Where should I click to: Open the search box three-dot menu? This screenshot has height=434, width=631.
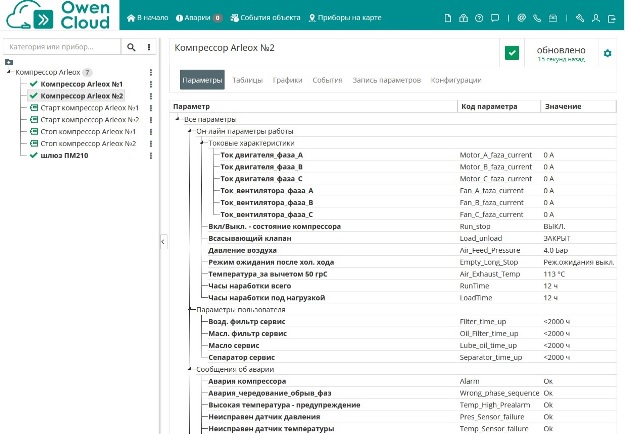point(149,47)
